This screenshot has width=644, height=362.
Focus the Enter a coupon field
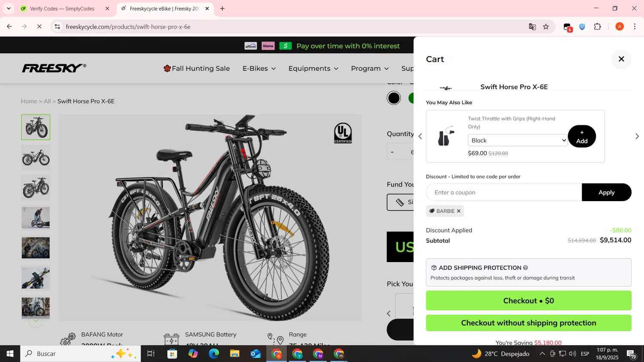tap(504, 192)
